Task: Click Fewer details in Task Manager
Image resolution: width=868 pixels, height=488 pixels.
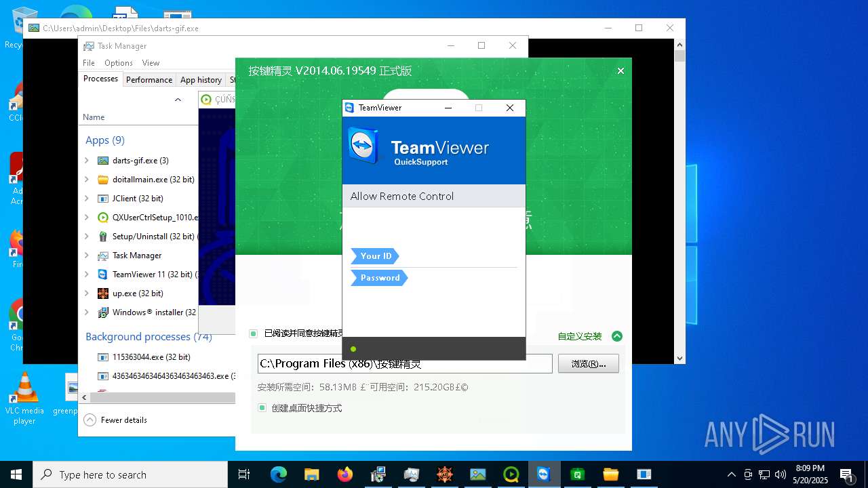Action: (116, 420)
